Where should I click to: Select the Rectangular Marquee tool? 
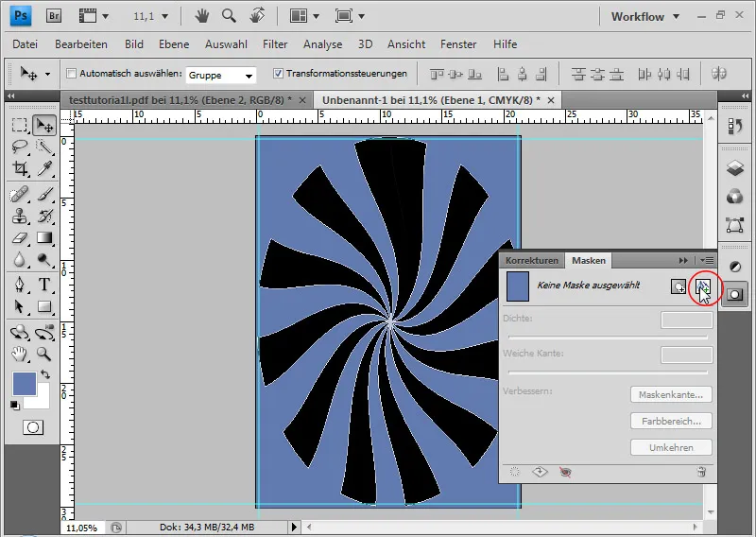[x=19, y=126]
